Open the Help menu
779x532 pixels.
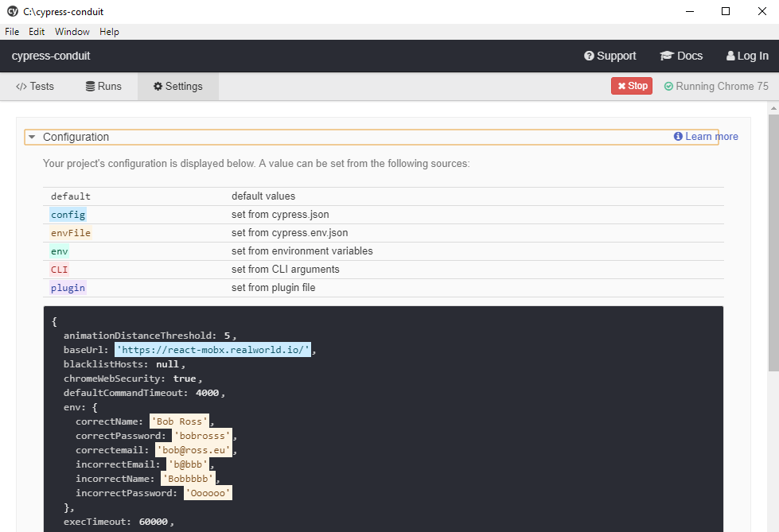click(x=109, y=32)
